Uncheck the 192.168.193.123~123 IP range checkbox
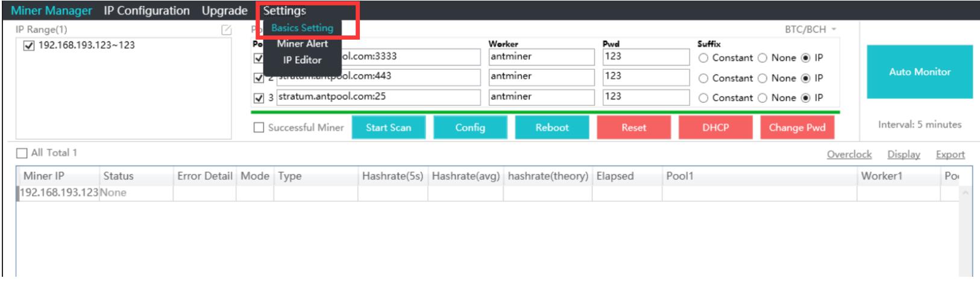 click(x=29, y=46)
